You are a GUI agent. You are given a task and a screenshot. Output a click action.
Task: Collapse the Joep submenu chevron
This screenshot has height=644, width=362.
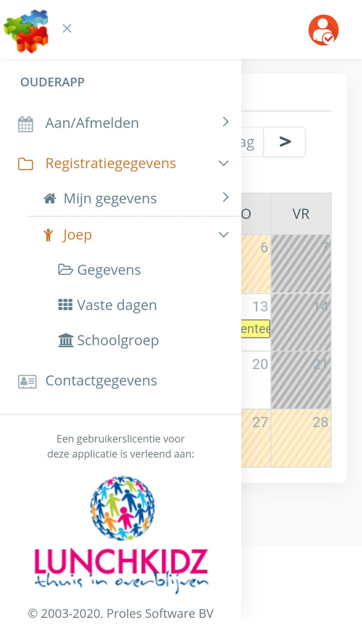[223, 235]
